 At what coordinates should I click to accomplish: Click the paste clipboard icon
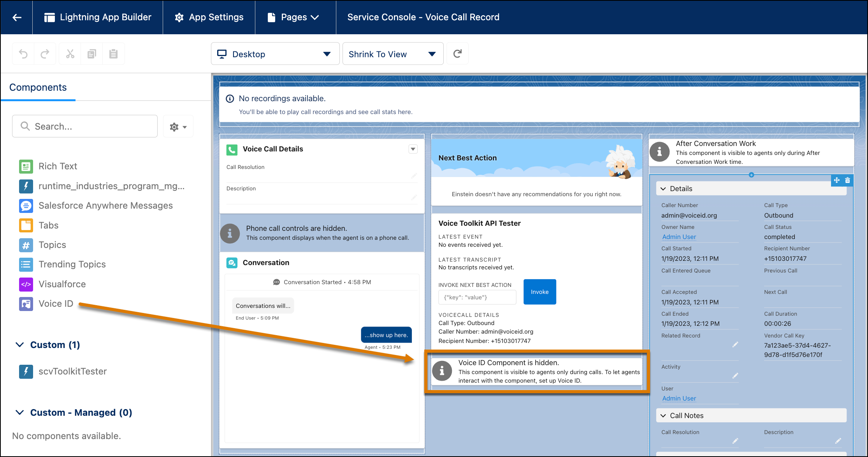pos(114,54)
